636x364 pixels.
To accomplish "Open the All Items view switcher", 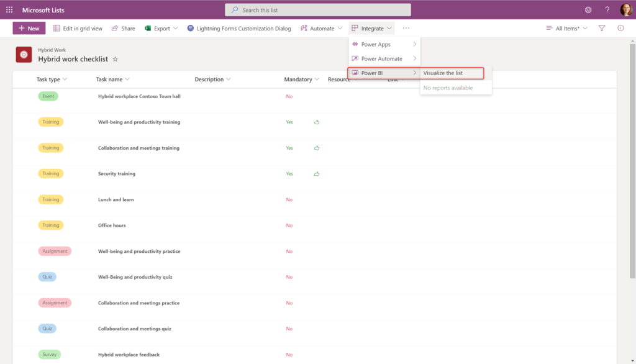I will [566, 28].
